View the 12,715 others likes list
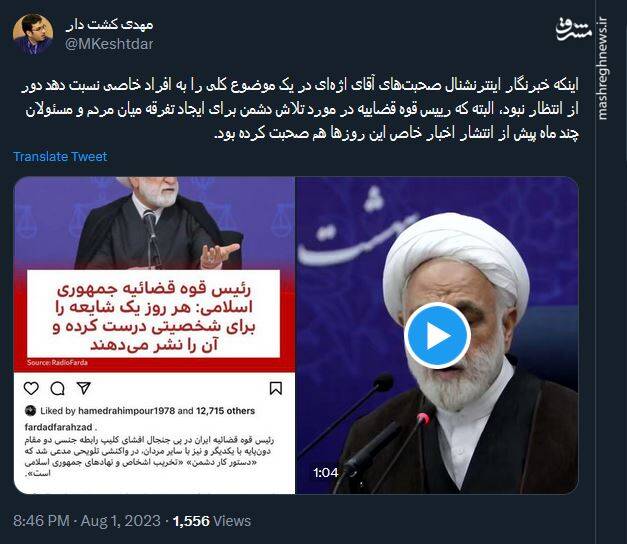The width and height of the screenshot is (627, 544). pyautogui.click(x=225, y=411)
